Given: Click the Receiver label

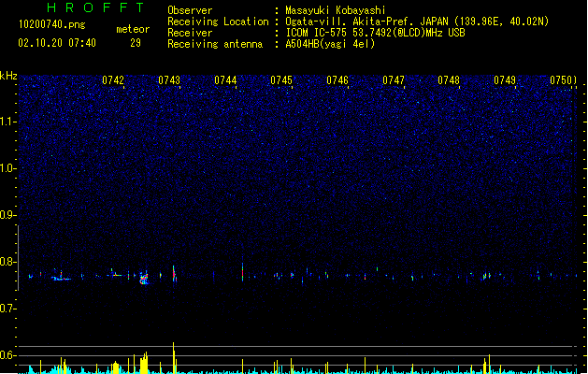Looking at the screenshot, I should point(190,33).
